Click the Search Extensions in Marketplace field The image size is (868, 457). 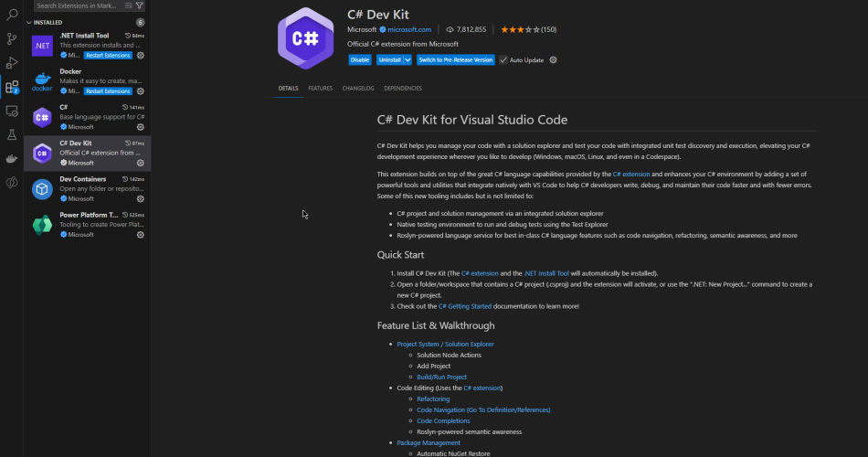(x=78, y=5)
